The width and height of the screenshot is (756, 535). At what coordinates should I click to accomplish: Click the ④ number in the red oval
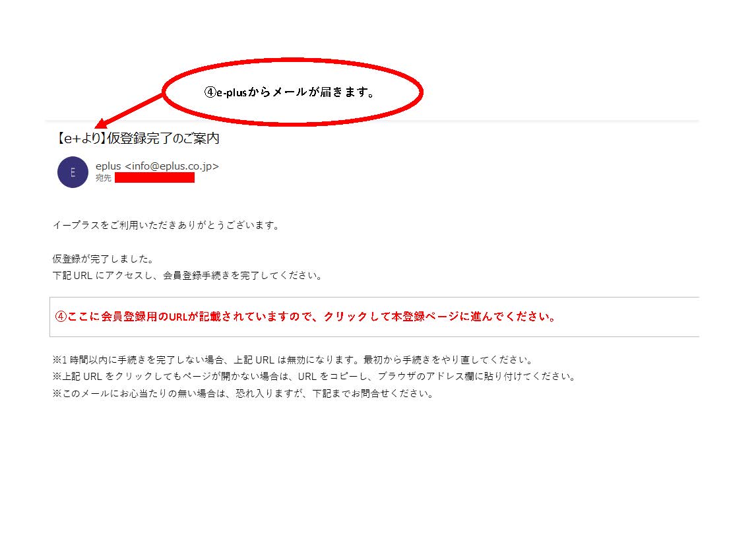pyautogui.click(x=210, y=92)
